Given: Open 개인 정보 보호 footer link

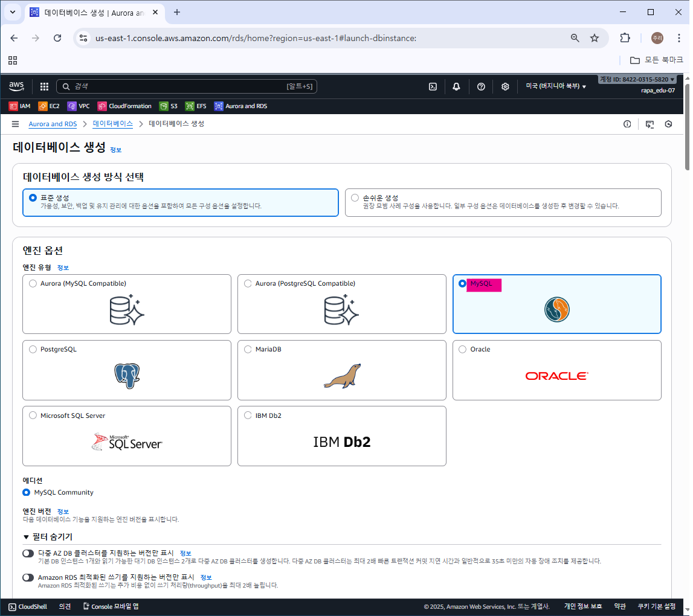Looking at the screenshot, I should pos(583,607).
